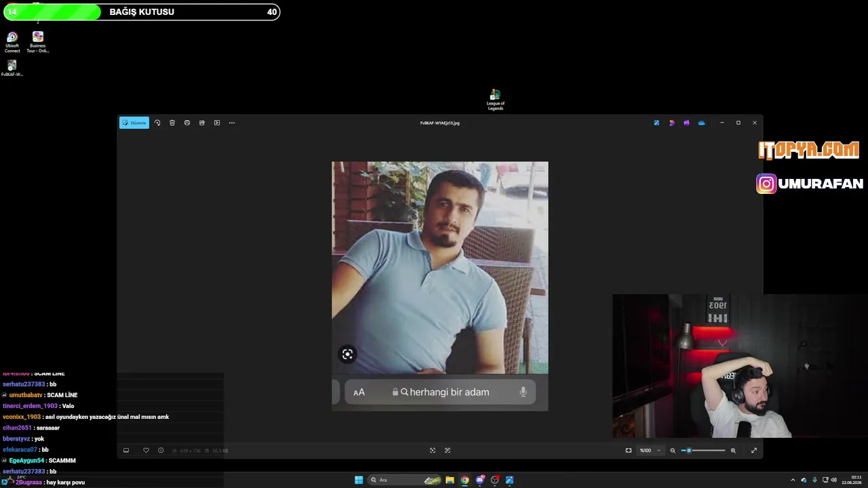The height and width of the screenshot is (488, 868).
Task: Delete the photo with the trash icon
Action: click(172, 123)
